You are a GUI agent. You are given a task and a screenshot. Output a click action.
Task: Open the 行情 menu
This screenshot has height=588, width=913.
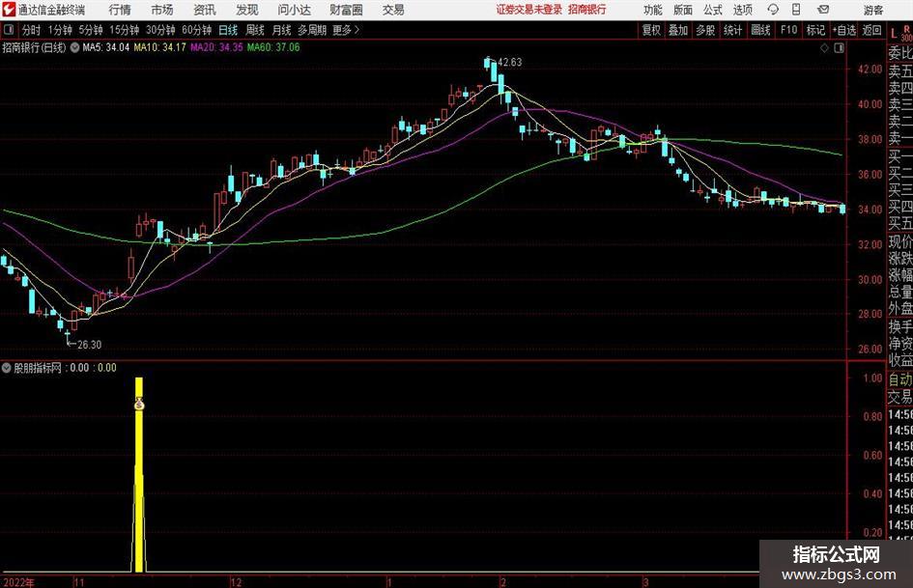[x=120, y=10]
